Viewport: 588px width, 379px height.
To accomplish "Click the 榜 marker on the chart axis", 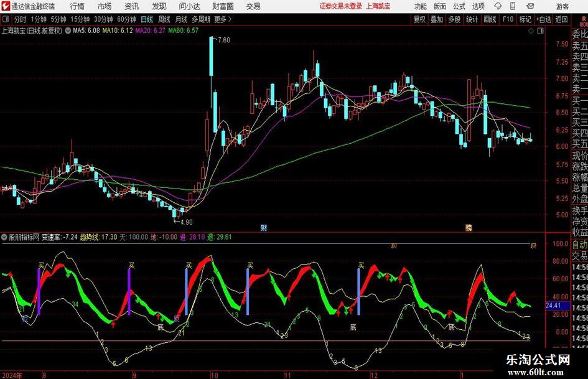I will (x=469, y=227).
